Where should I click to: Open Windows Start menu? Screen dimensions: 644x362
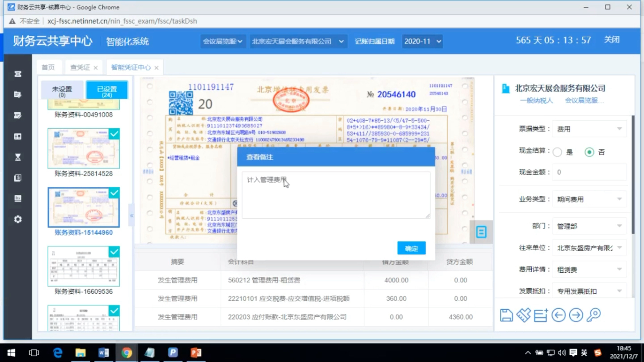(x=11, y=353)
